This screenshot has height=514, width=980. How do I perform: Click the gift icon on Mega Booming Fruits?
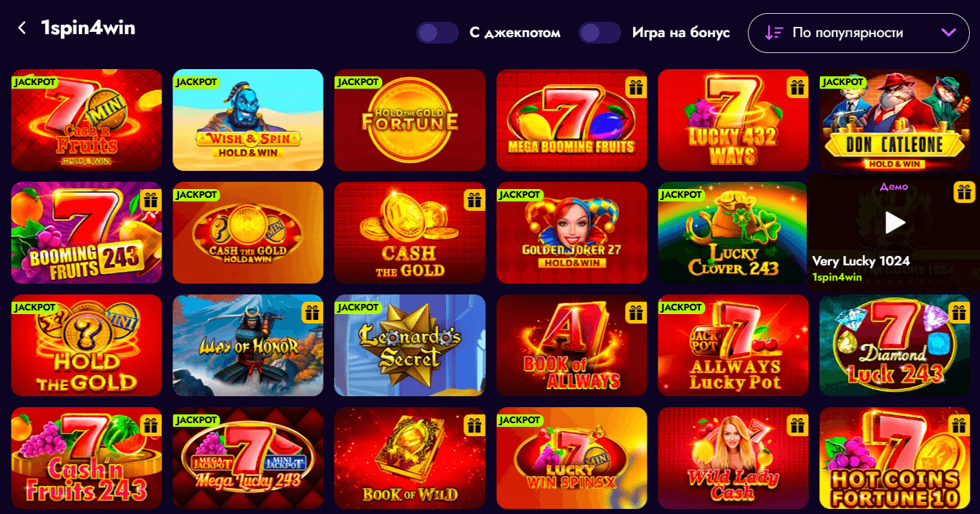(x=637, y=88)
